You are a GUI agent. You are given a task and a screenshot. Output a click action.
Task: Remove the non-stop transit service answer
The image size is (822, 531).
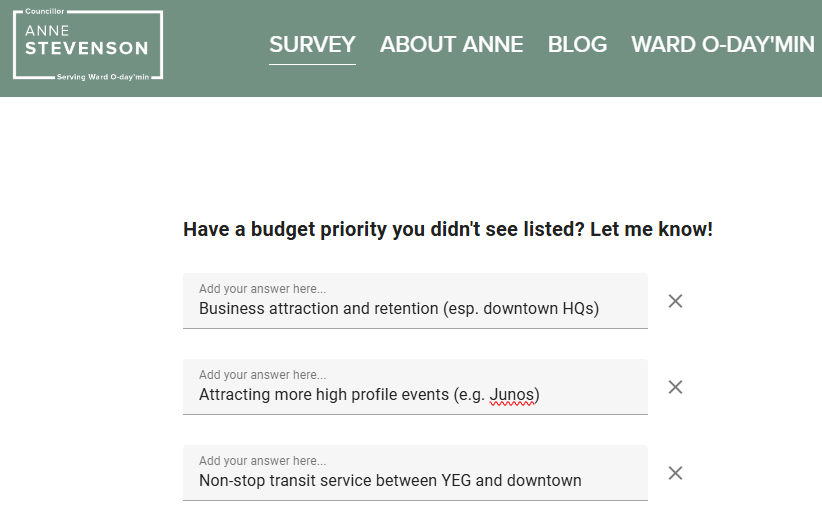click(x=675, y=473)
